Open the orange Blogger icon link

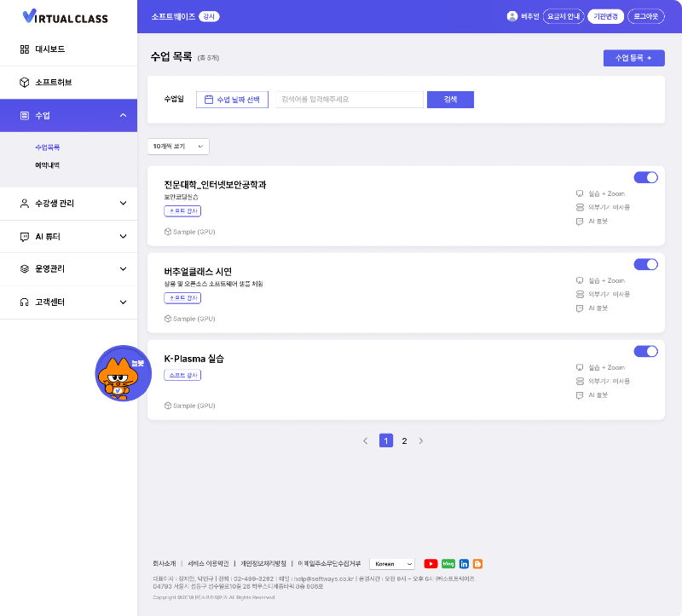click(x=477, y=563)
